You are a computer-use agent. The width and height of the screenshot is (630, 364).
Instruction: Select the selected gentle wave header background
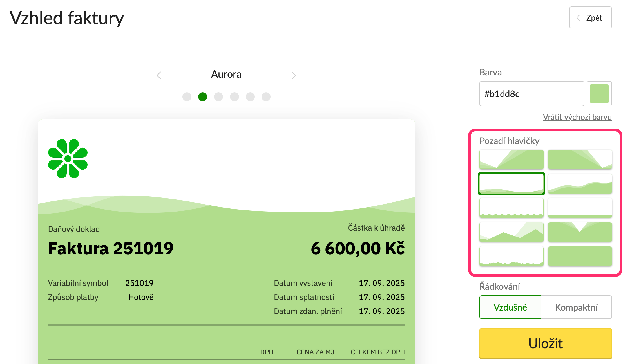point(511,183)
